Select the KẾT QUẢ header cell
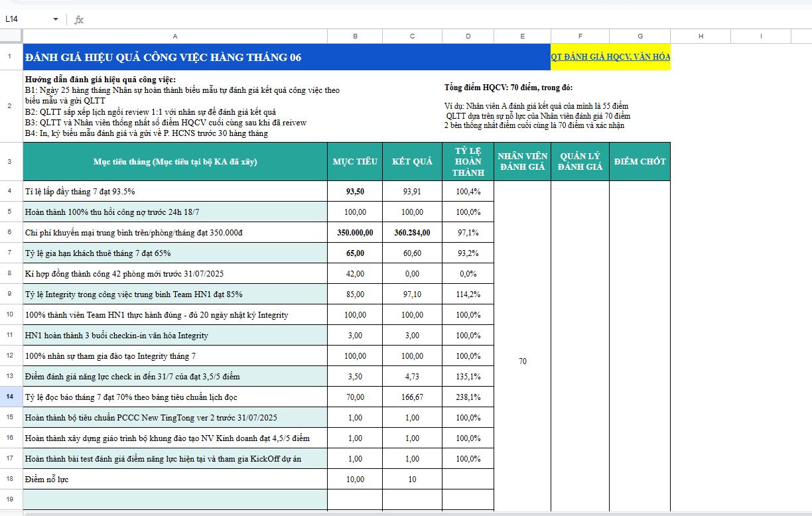Image resolution: width=812 pixels, height=516 pixels. coord(412,161)
